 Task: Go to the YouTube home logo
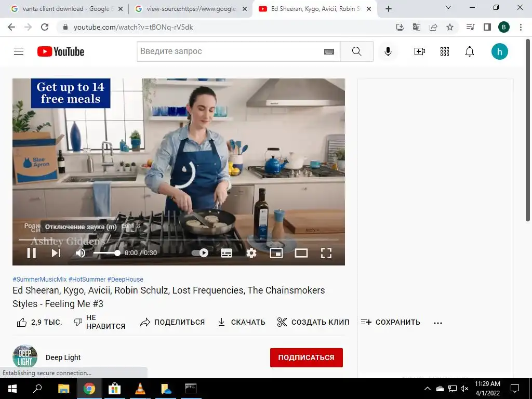[x=61, y=51]
